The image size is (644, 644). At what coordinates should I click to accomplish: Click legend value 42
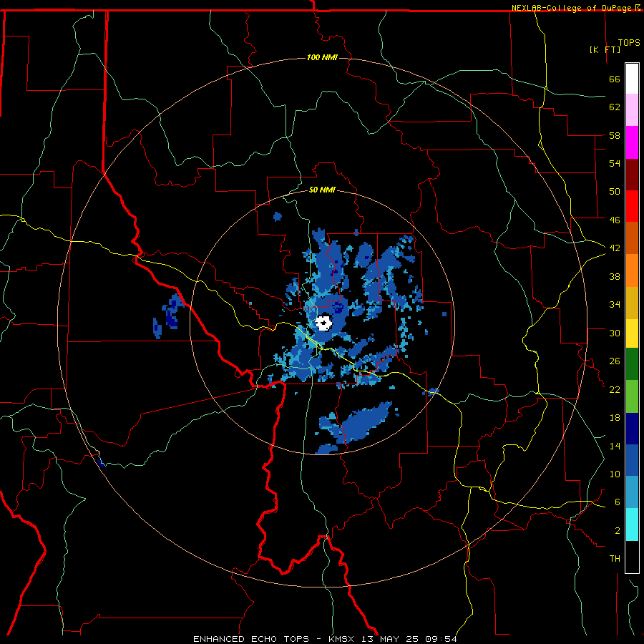[x=615, y=248]
